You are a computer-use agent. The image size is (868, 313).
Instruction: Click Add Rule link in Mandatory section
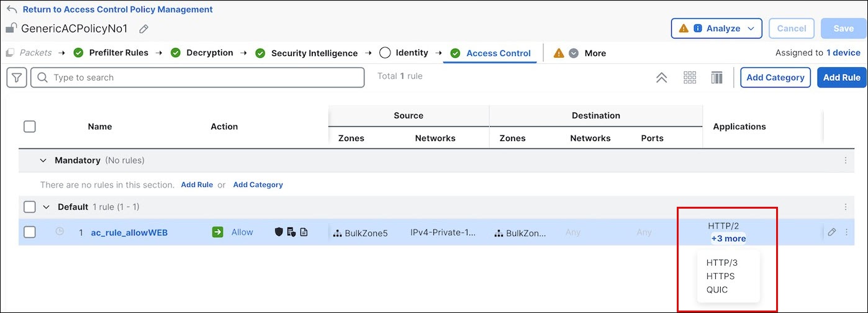pos(197,184)
